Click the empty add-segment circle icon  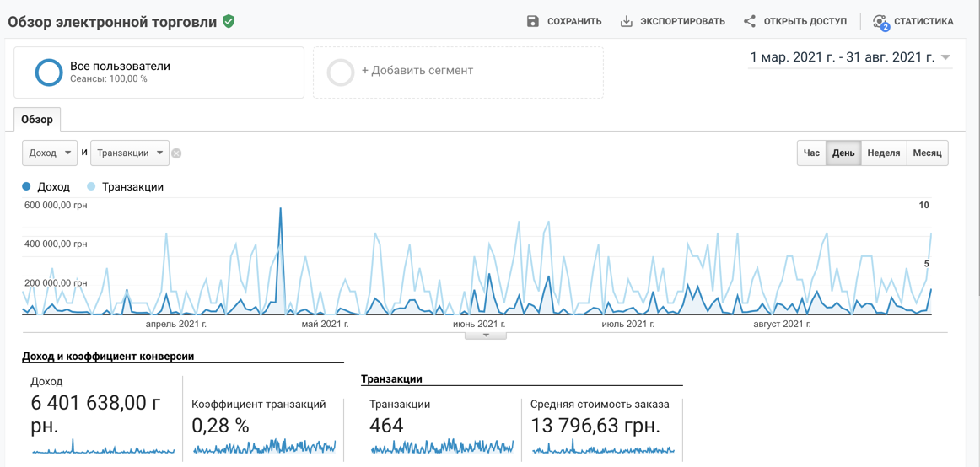(341, 72)
